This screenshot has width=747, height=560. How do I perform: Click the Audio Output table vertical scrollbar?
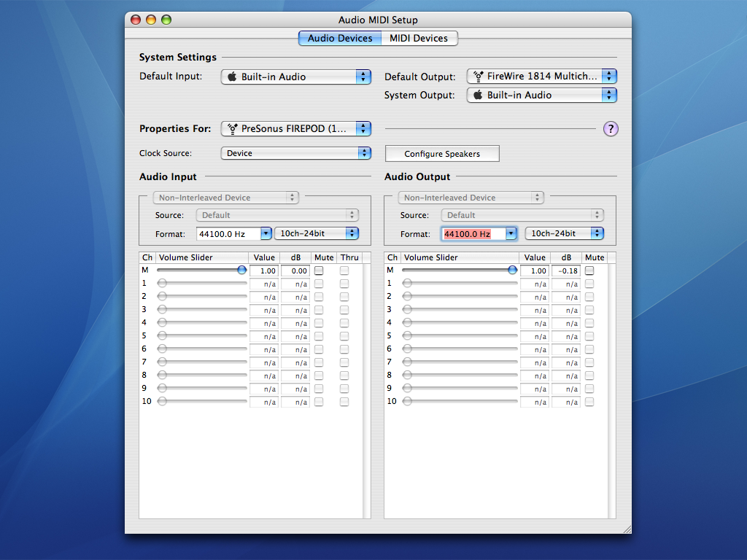tap(612, 391)
